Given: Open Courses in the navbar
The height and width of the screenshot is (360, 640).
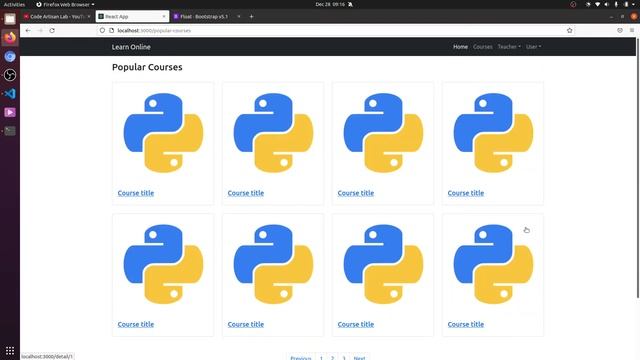Looking at the screenshot, I should (482, 47).
